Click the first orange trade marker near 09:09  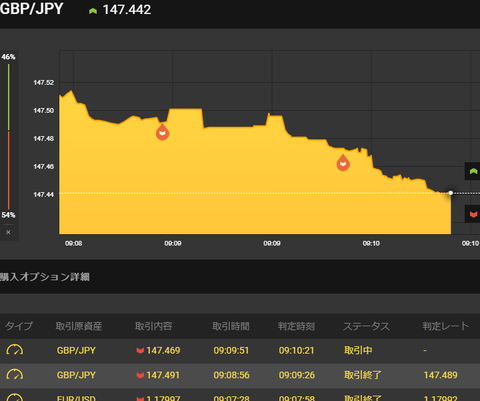point(162,132)
